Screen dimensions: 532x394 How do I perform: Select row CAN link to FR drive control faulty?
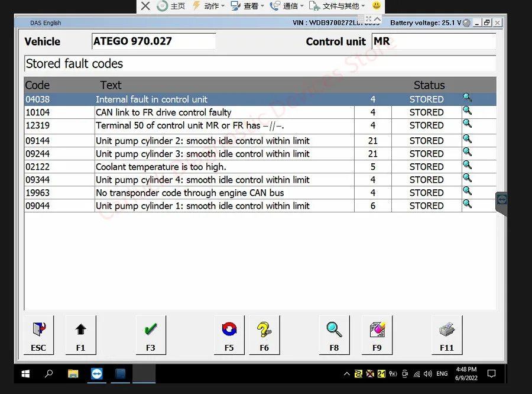(x=260, y=112)
